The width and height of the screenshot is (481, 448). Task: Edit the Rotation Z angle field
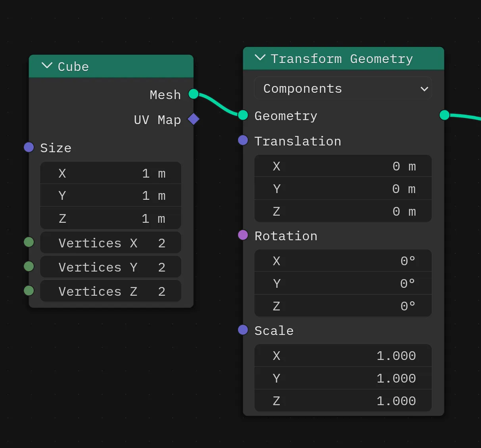coord(342,306)
